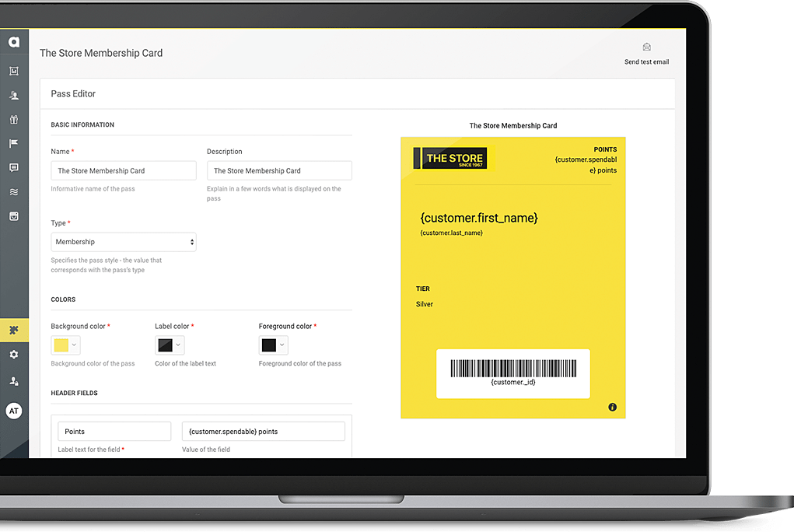794x532 pixels.
Task: Click the TIER label on pass preview
Action: point(423,289)
